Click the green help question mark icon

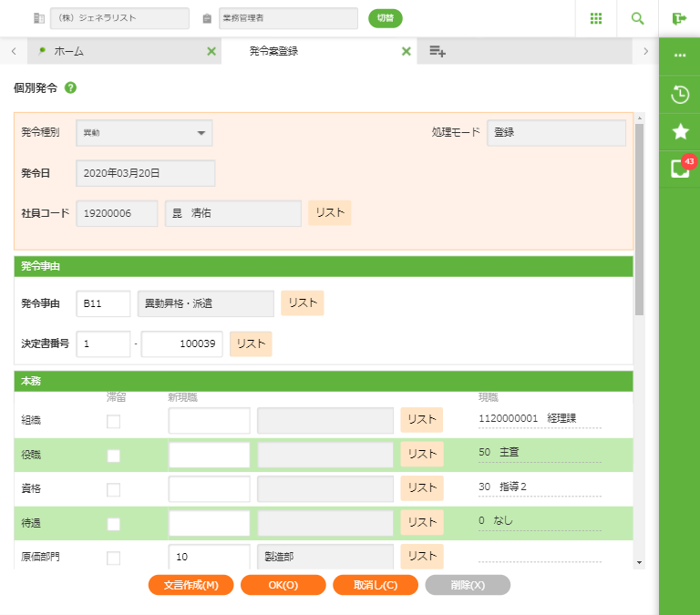(70, 88)
